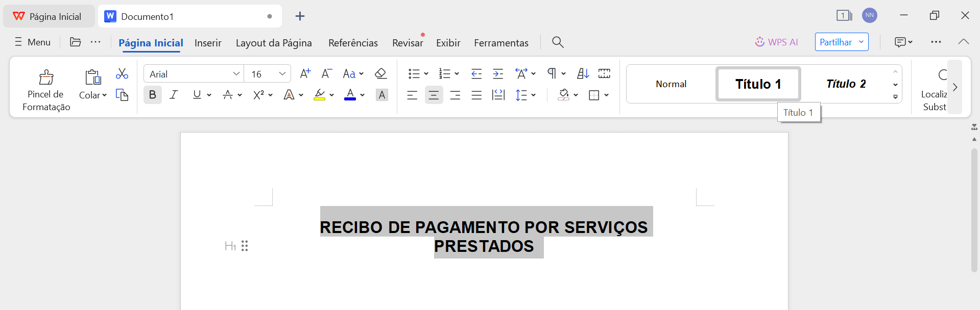This screenshot has width=980, height=310.
Task: Apply the Título 1 style
Action: coord(758,84)
